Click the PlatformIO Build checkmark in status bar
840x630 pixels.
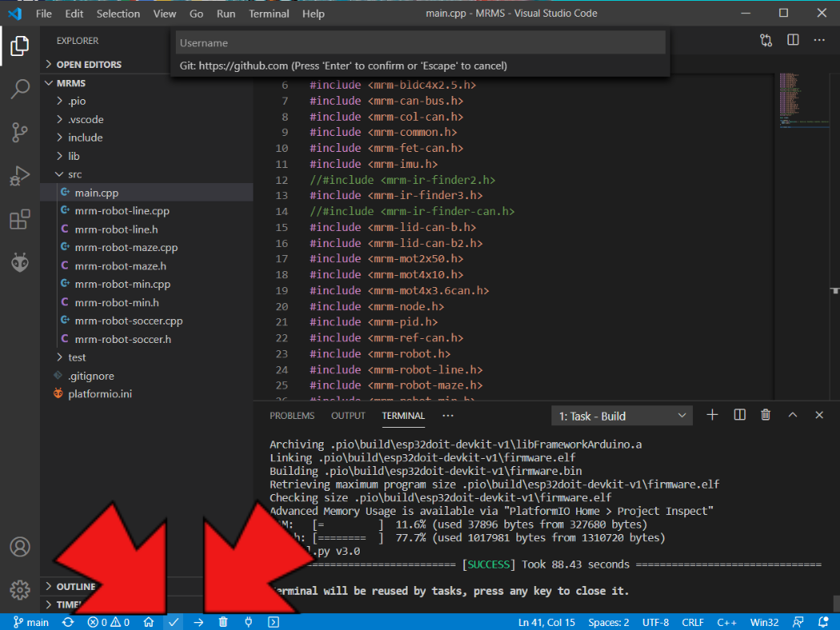(173, 622)
